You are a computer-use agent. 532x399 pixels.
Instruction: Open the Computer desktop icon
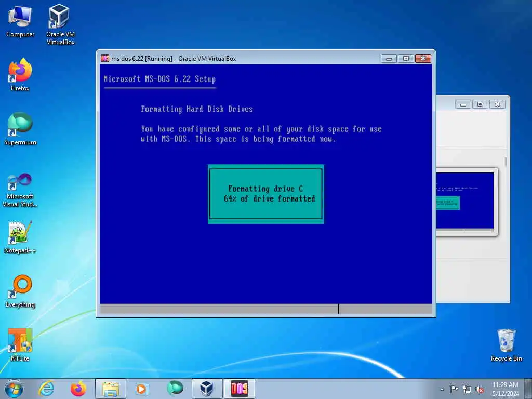(20, 22)
